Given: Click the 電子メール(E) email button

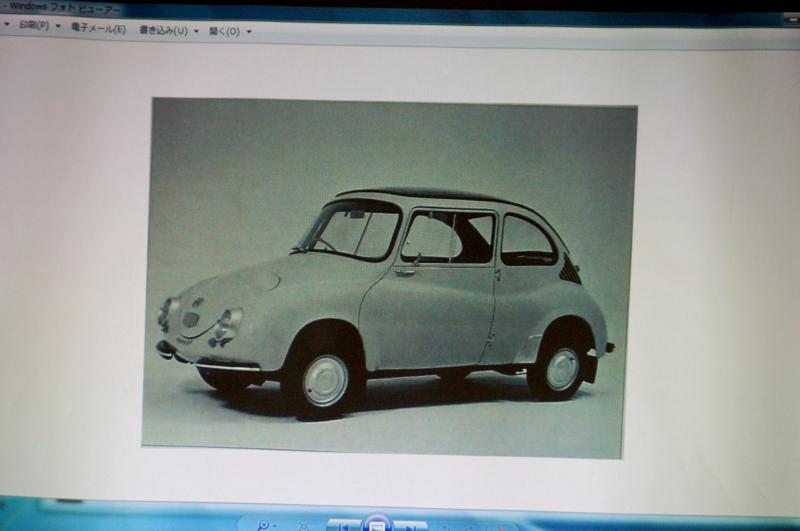Looking at the screenshot, I should 98,29.
